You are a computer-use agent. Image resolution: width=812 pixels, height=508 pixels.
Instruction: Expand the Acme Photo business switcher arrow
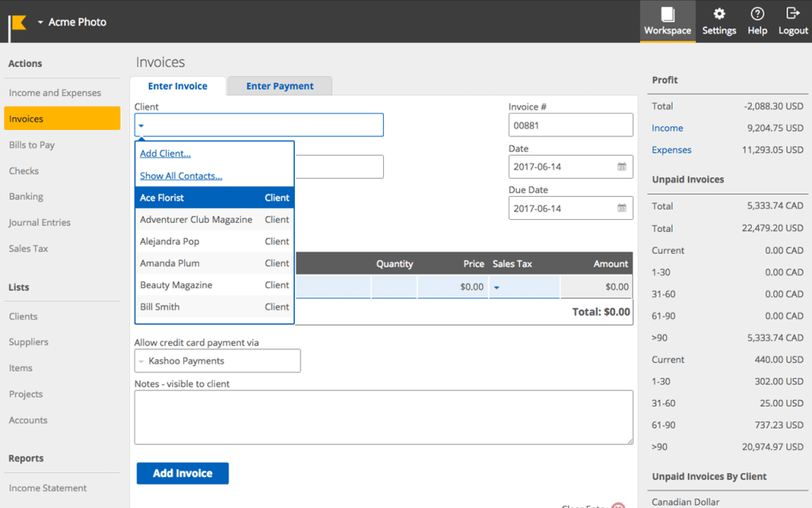[40, 22]
